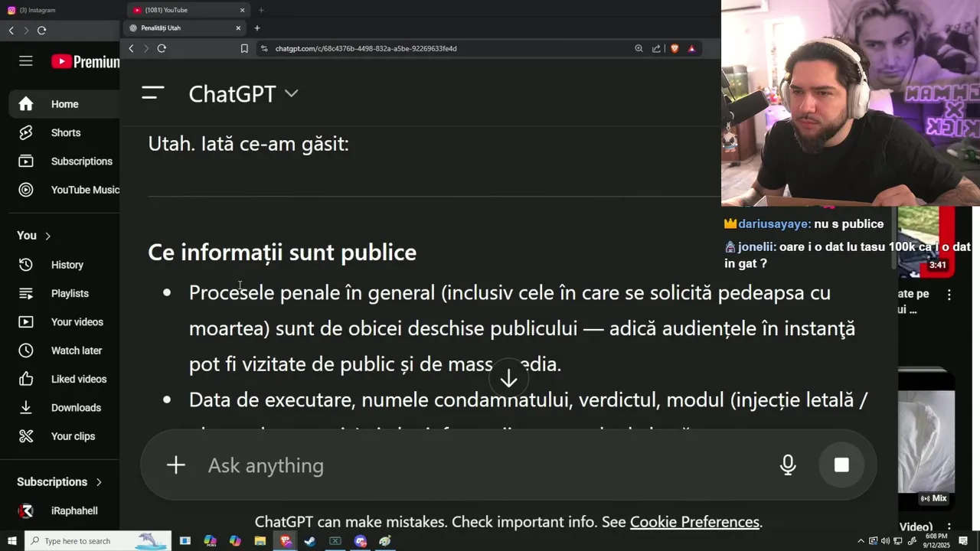Click the Type here to search box
980x551 pixels.
coord(98,541)
